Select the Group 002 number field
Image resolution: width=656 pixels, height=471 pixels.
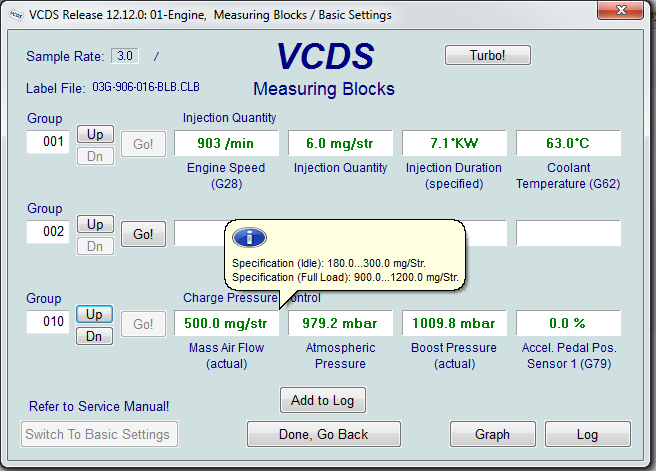(48, 232)
